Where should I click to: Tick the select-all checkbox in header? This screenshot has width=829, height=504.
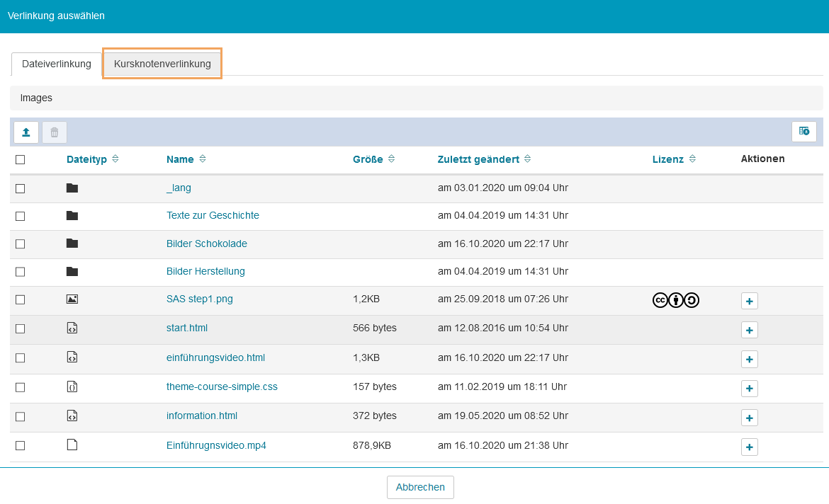(x=21, y=160)
